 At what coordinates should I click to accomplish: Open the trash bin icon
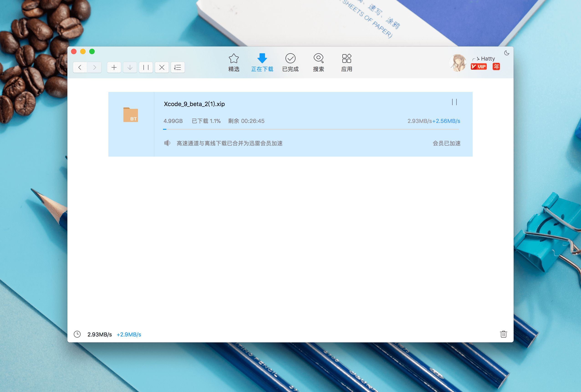click(x=504, y=334)
